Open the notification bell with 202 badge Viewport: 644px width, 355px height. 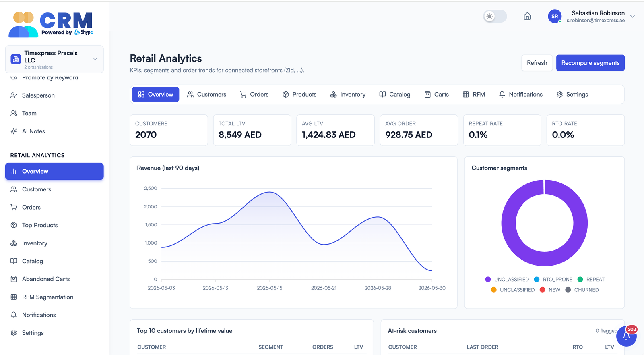(x=626, y=336)
